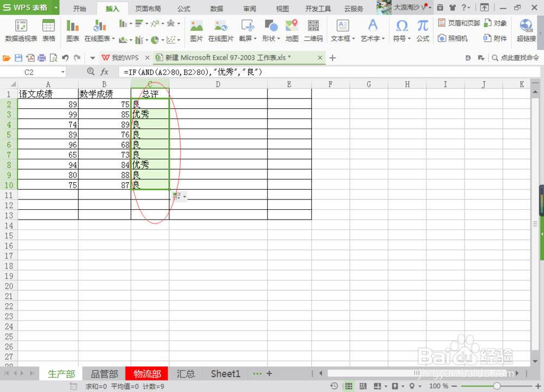Image resolution: width=544 pixels, height=392 pixels.
Task: Open the 页面布局 ribbon tab
Action: pyautogui.click(x=148, y=9)
